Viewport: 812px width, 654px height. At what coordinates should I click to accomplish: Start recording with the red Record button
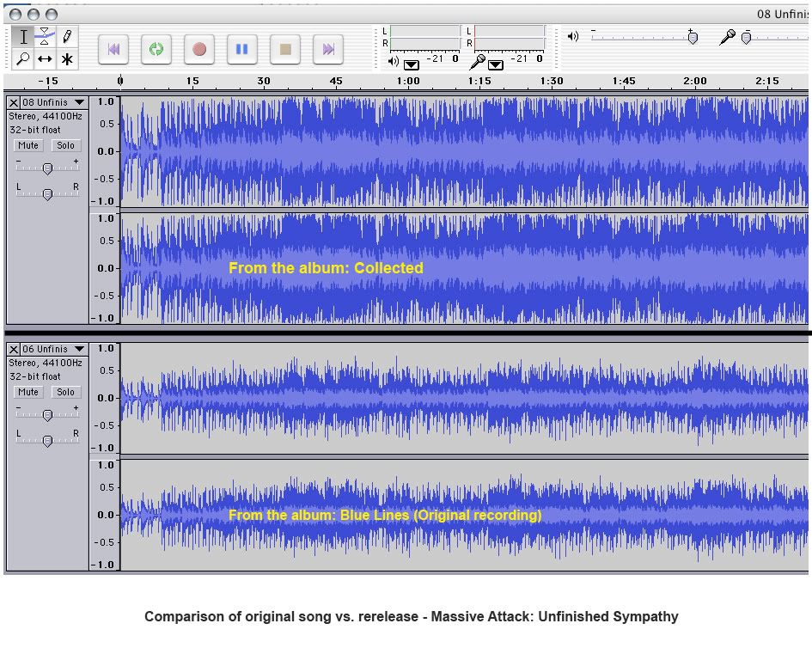pos(199,49)
